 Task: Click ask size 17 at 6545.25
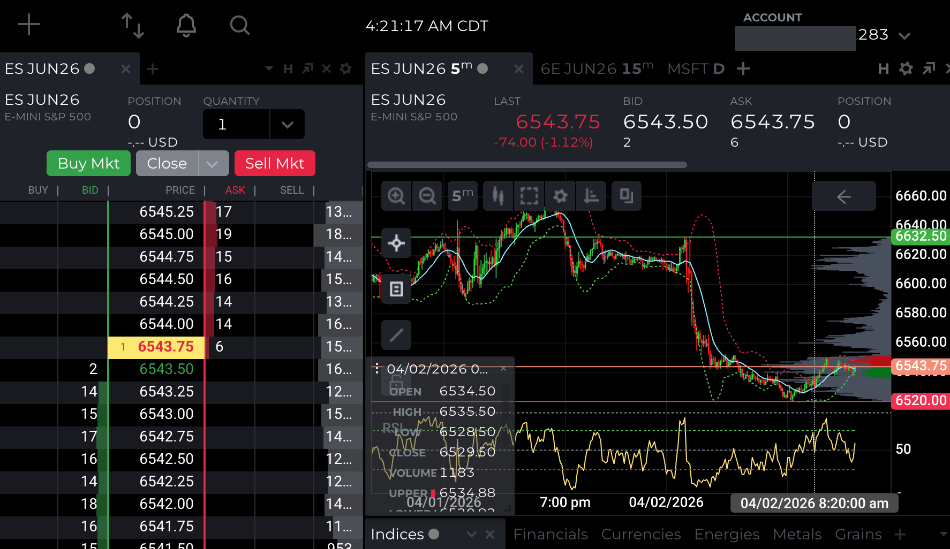[x=224, y=212]
